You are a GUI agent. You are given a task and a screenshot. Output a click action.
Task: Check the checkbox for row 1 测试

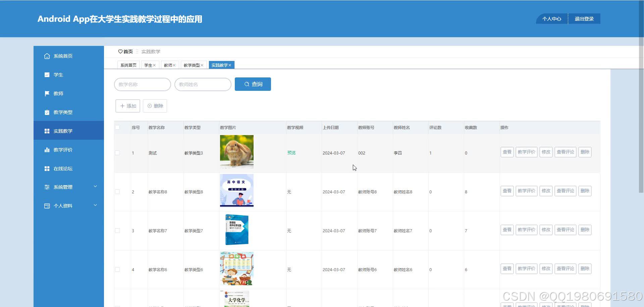coord(117,152)
